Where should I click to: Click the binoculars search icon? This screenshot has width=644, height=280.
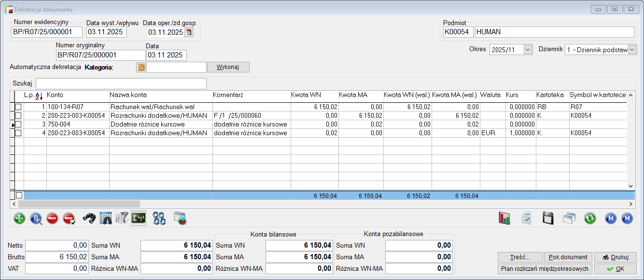[x=89, y=219]
